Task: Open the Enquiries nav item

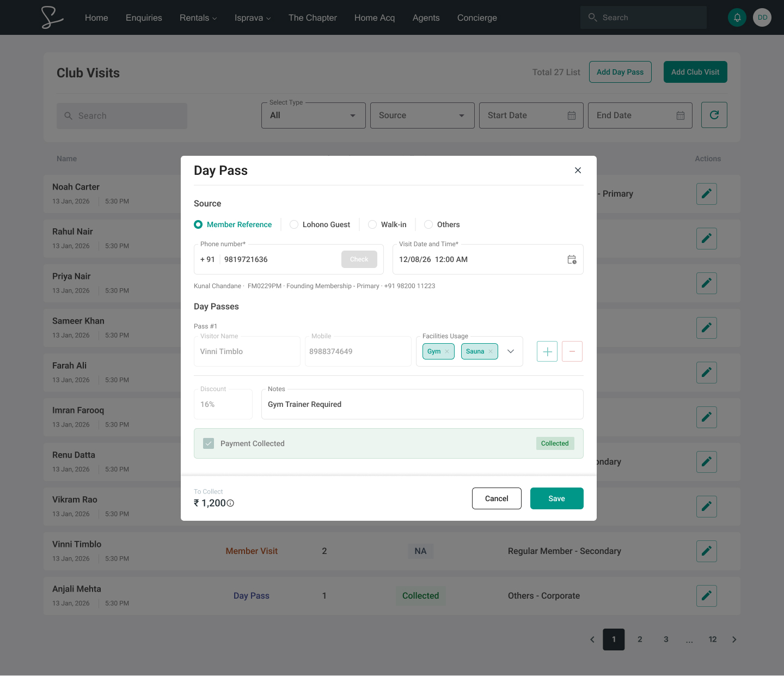Action: tap(144, 17)
